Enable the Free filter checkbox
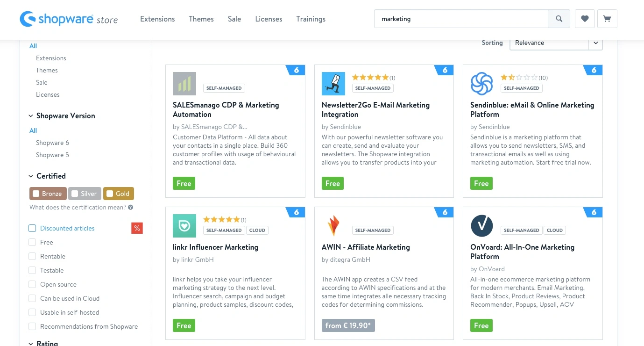Viewport: 644px width, 346px height. (32, 242)
